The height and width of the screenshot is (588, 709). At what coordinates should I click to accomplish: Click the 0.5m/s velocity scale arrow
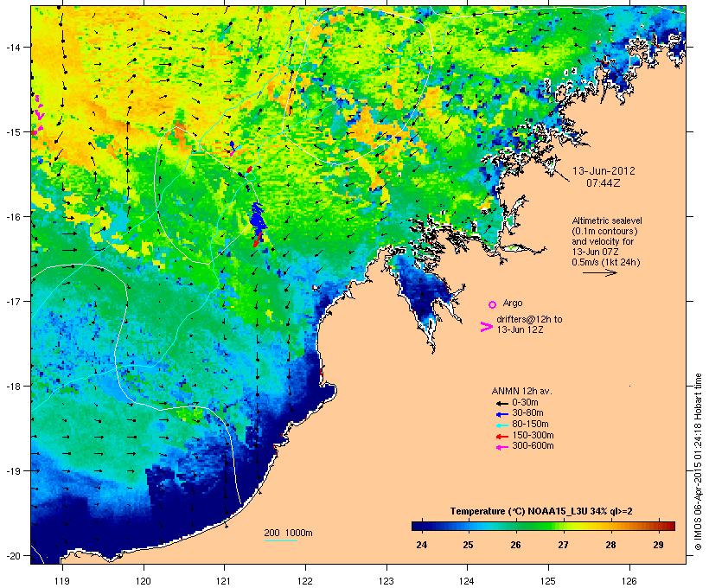[600, 272]
